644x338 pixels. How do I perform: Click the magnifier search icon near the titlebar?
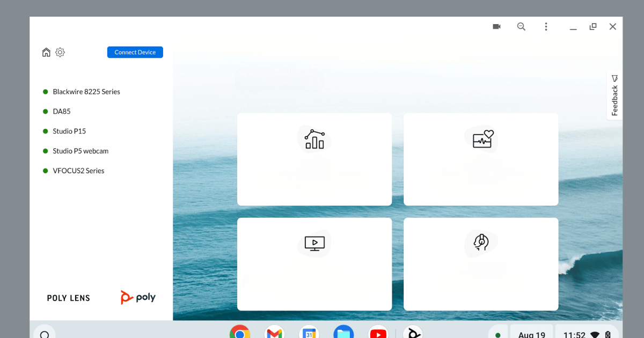(521, 26)
